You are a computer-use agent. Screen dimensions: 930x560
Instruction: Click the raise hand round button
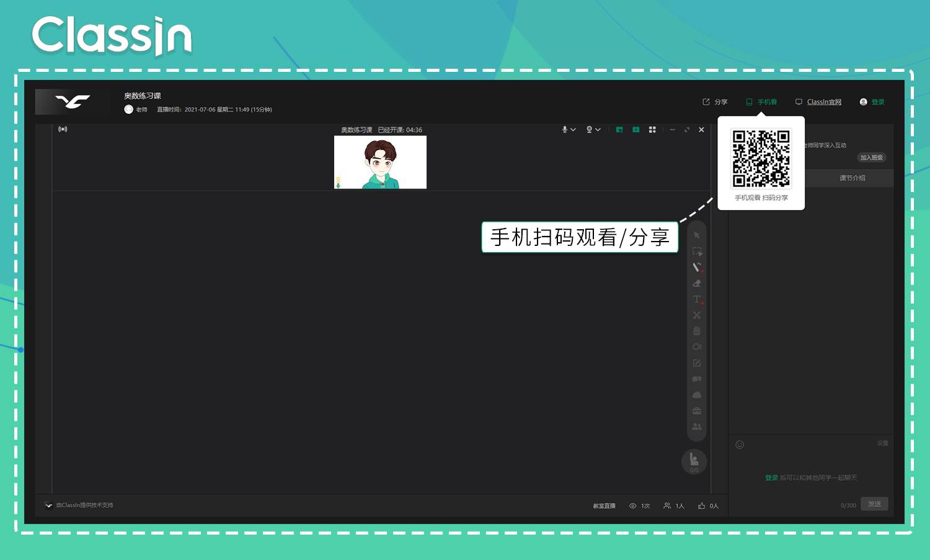pyautogui.click(x=694, y=462)
